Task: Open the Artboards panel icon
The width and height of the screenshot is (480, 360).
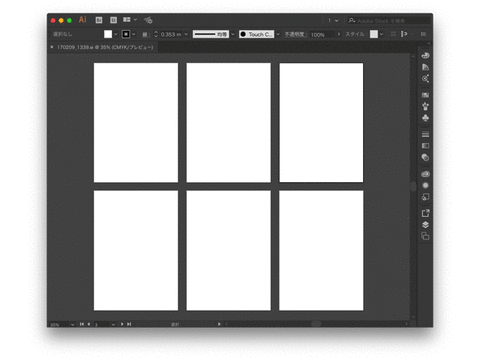Action: [x=425, y=236]
